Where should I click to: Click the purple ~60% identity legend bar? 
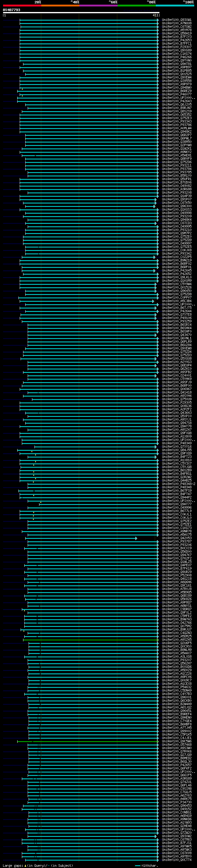point(98,6)
